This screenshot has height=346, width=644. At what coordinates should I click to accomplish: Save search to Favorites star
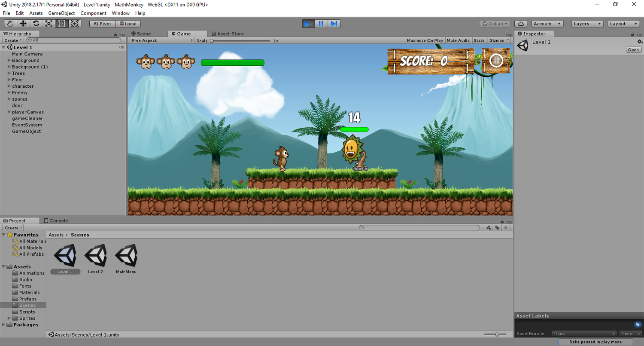[x=506, y=228]
